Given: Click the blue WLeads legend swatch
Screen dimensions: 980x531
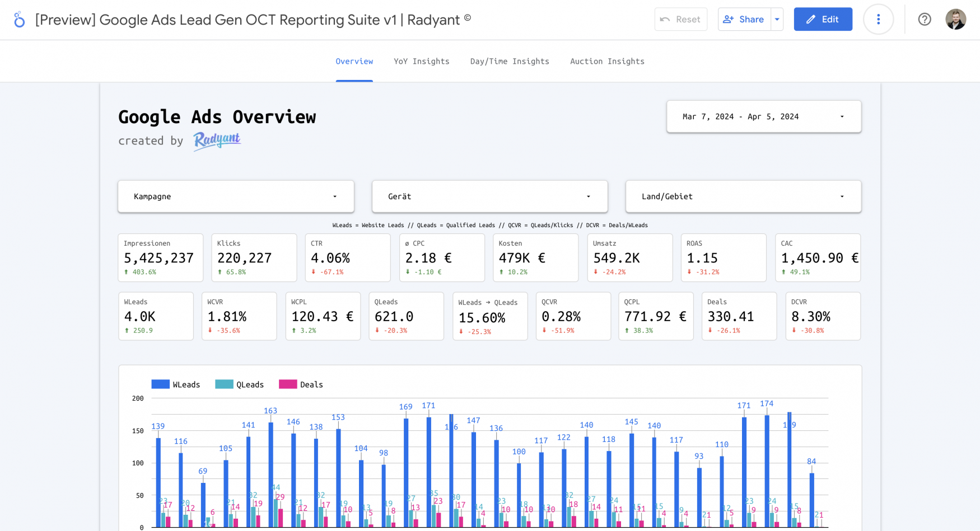Looking at the screenshot, I should (x=161, y=384).
